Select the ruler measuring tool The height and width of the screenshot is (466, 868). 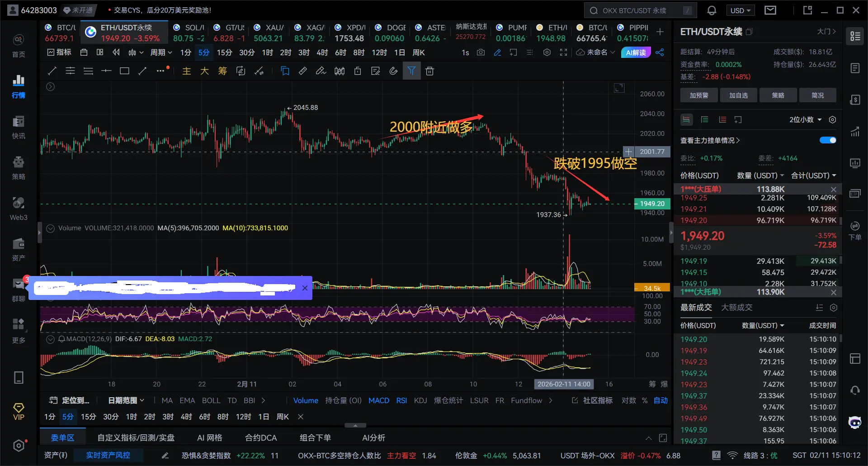[303, 71]
